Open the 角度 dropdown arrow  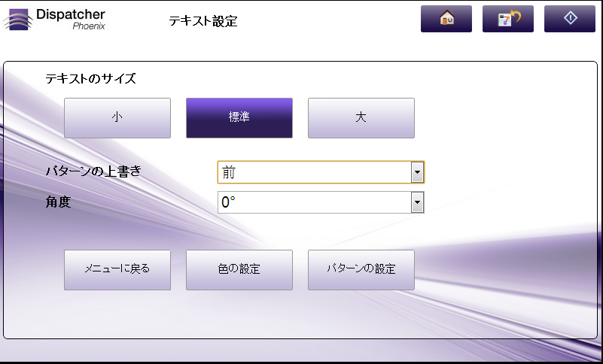(x=417, y=202)
